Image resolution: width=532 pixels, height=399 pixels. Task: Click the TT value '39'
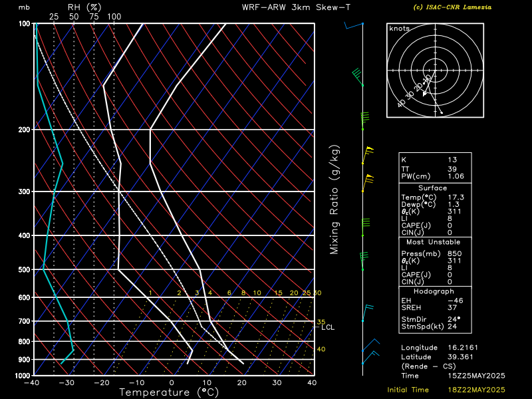(x=452, y=169)
